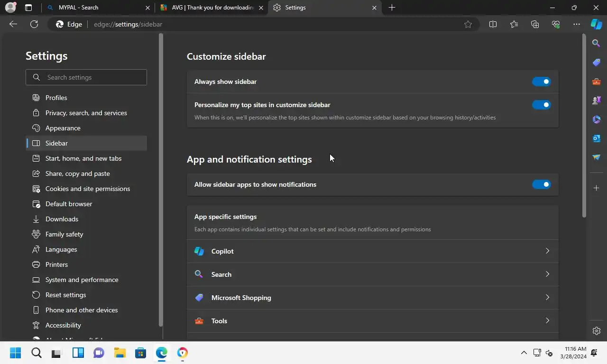
Task: Open Default browser settings
Action: pyautogui.click(x=86, y=204)
